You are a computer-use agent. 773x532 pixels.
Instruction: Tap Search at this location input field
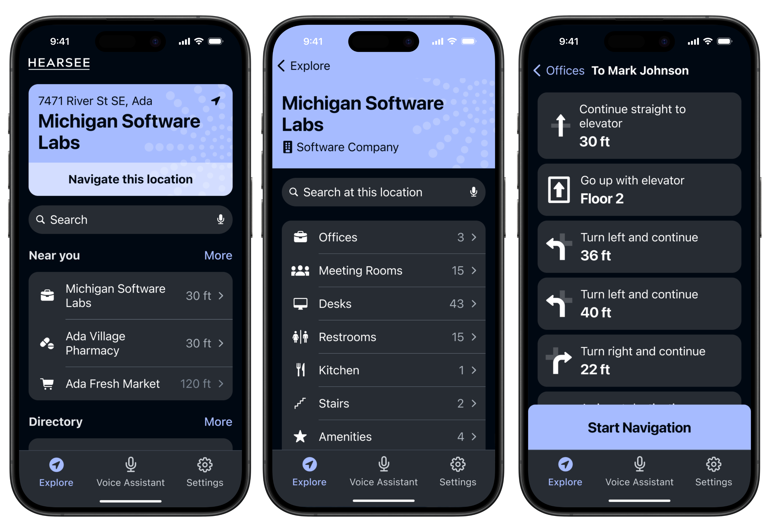386,192
